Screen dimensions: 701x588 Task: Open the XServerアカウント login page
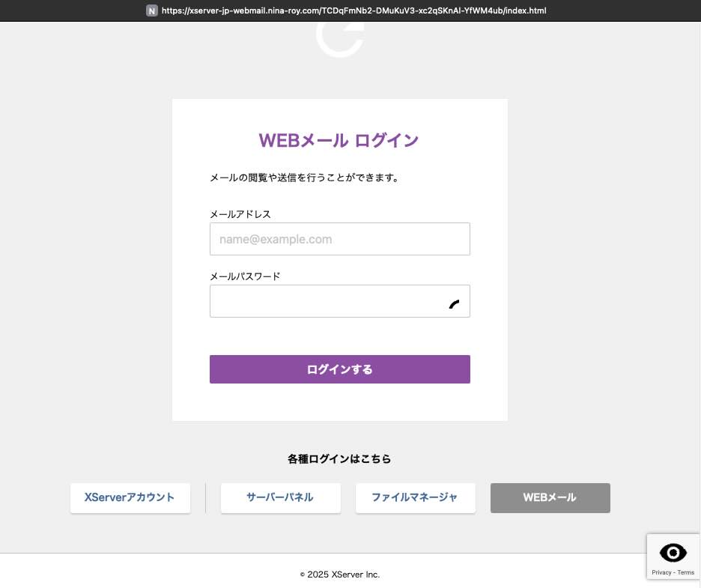point(130,497)
